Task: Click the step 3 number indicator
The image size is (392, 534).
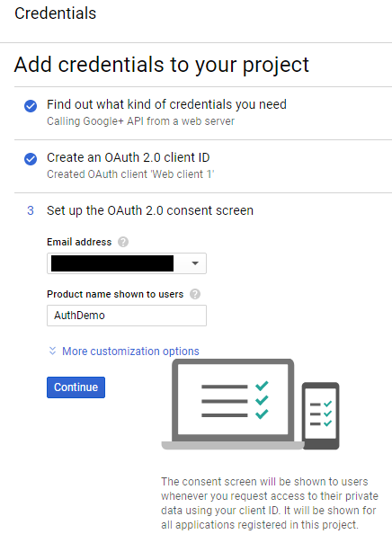Action: tap(31, 210)
